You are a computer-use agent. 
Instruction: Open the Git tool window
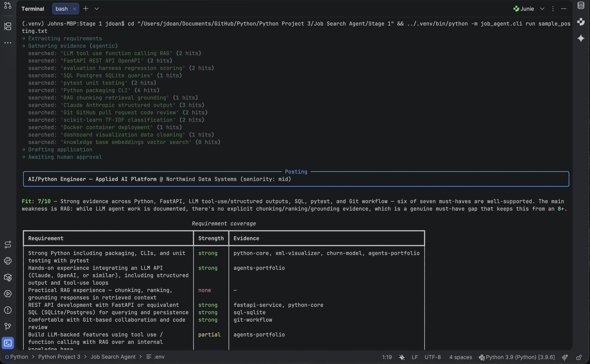coord(8,326)
